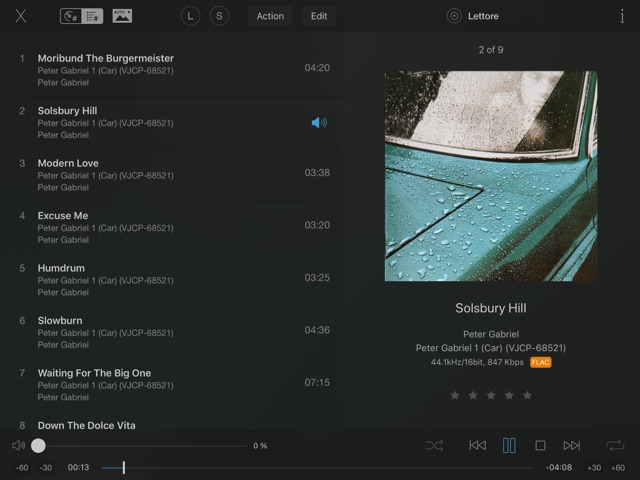Switch to the track number list view

click(x=93, y=16)
